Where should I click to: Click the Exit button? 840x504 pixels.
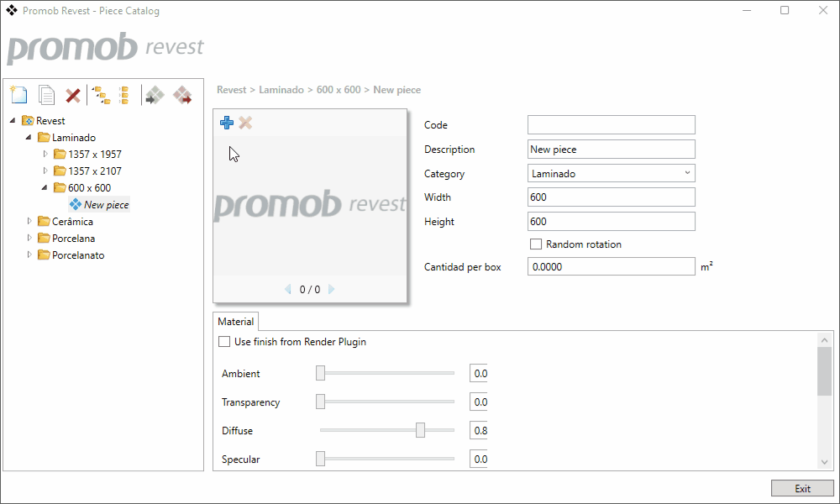tap(802, 489)
